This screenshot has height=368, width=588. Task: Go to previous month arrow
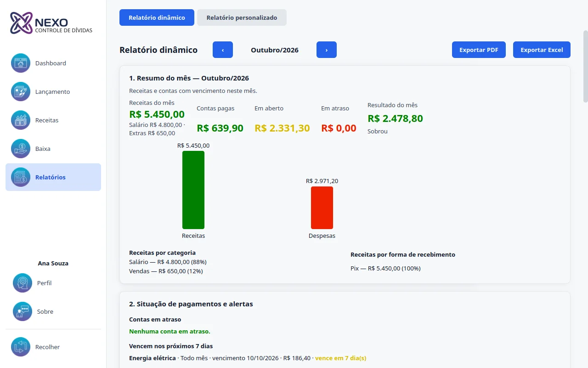coord(223,50)
